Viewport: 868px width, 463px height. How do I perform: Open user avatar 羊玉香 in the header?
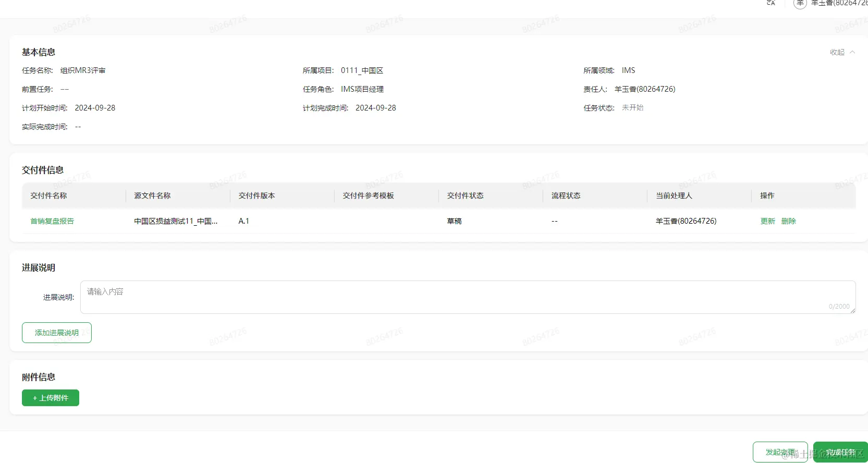pyautogui.click(x=800, y=3)
